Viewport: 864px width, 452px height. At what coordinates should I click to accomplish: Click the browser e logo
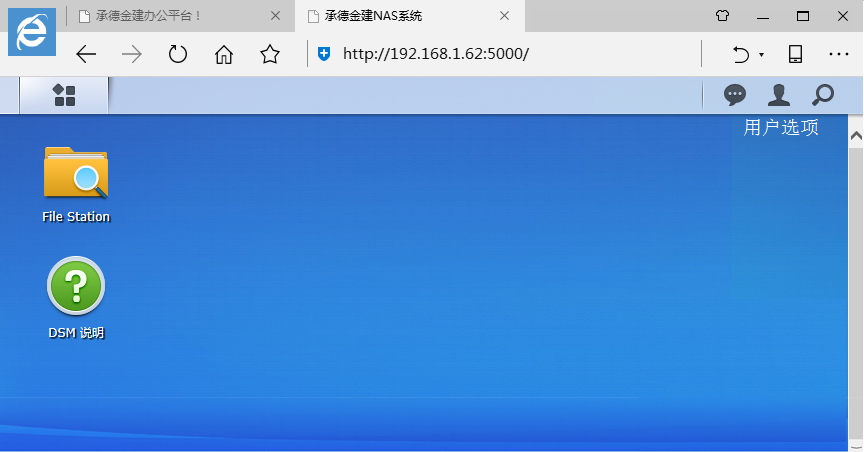32,32
